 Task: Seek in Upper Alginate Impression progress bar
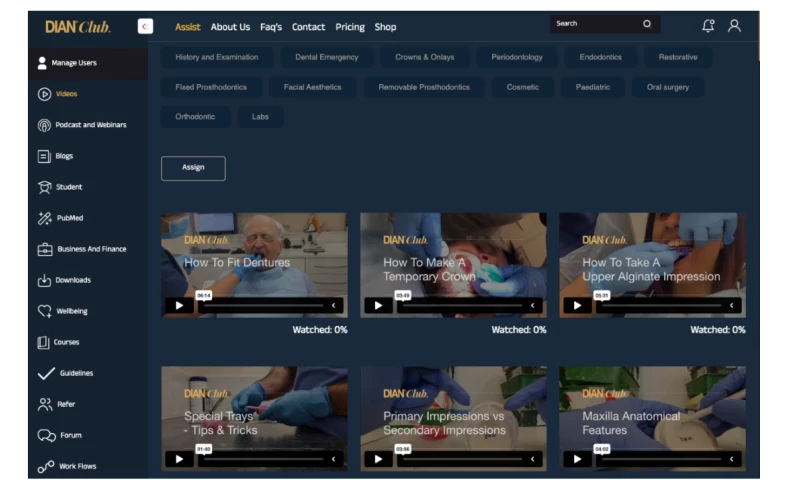tap(658, 305)
